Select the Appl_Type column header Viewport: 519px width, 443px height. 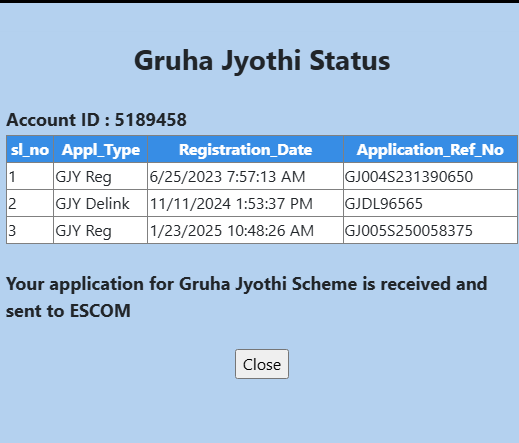pyautogui.click(x=100, y=149)
